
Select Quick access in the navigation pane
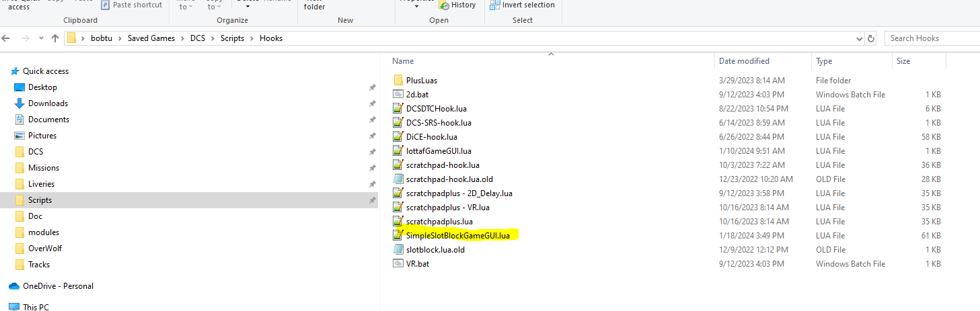click(46, 71)
